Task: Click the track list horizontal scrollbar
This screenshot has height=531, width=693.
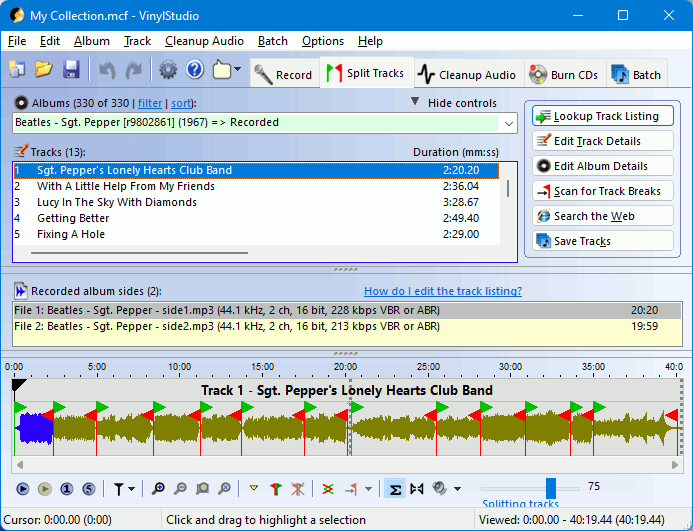Action: pos(139,253)
